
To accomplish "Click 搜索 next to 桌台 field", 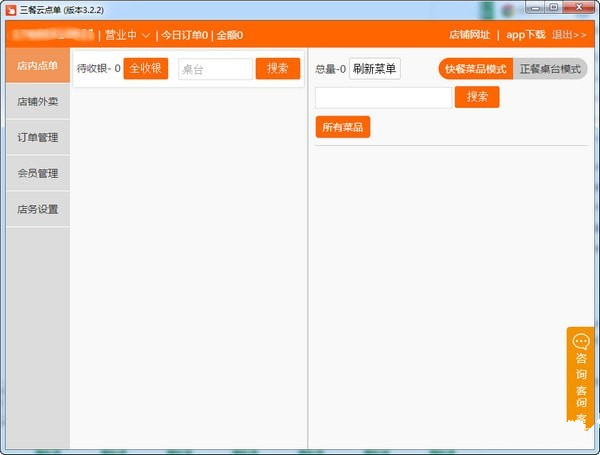I will [x=278, y=68].
